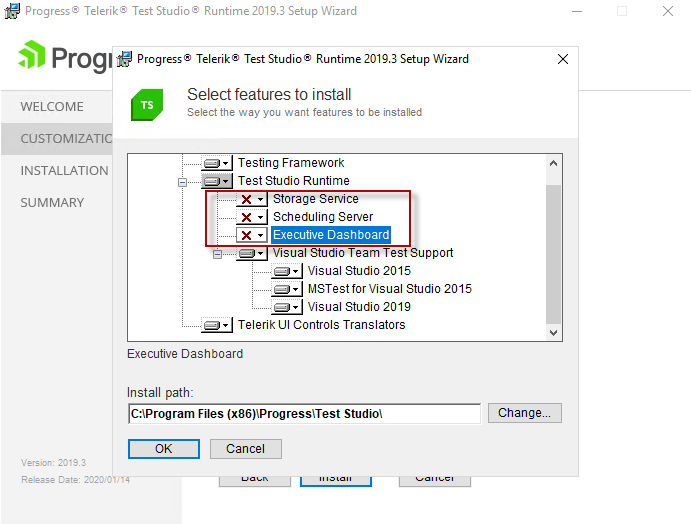Open MSTest for Visual Studio 2015 dropdown
The image size is (691, 524).
coord(286,289)
